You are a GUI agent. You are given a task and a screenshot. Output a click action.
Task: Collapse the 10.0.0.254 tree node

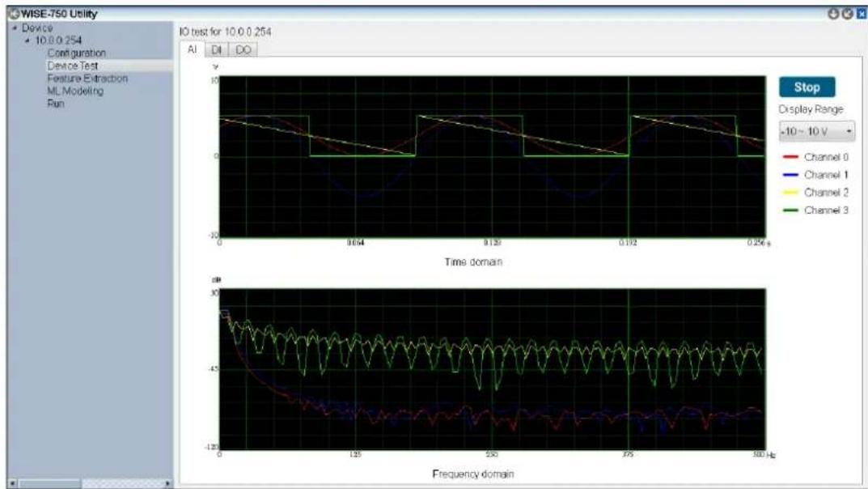[x=28, y=40]
